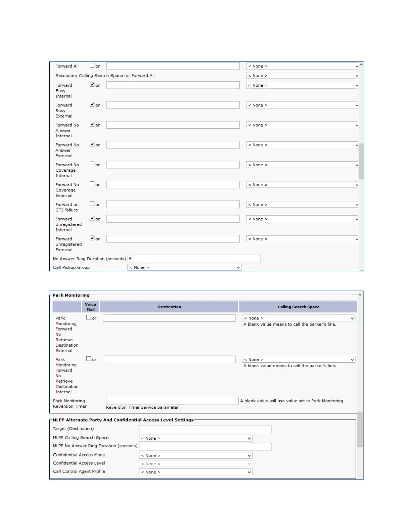Tick Park Monitoring Forward No Retrieve External checkbox
The image size is (411, 532).
click(89, 317)
